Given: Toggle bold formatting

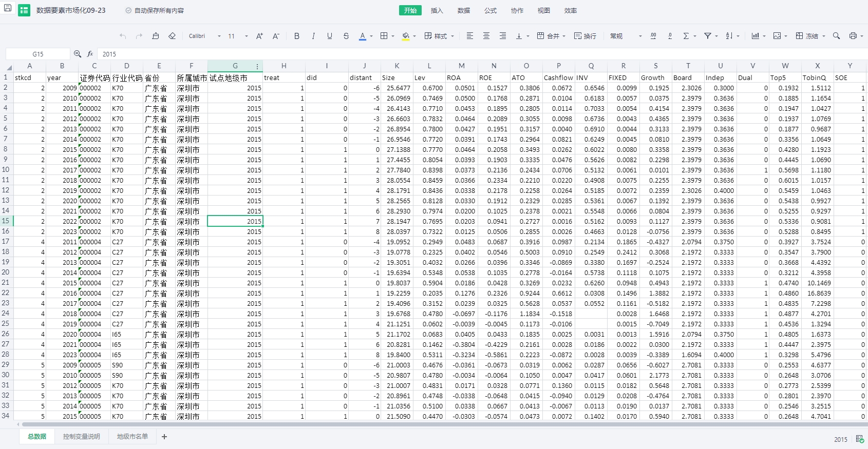Looking at the screenshot, I should 296,36.
